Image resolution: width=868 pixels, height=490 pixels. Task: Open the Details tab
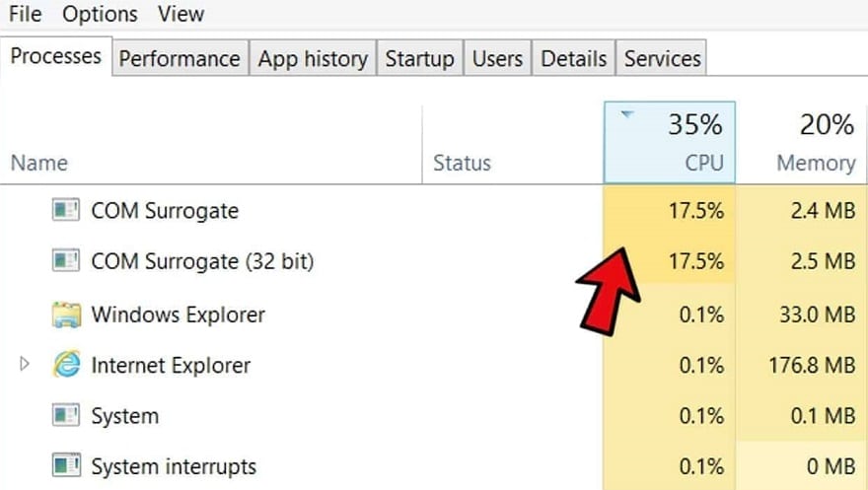[573, 58]
